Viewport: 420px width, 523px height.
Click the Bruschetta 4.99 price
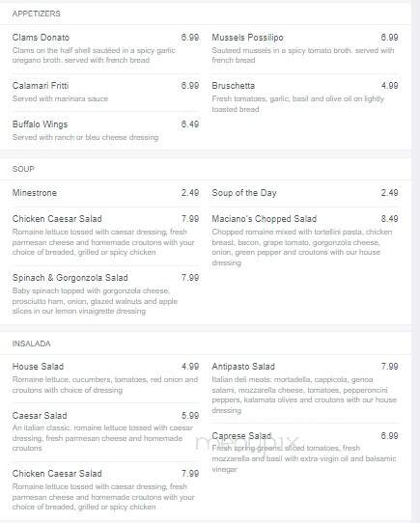coord(390,86)
